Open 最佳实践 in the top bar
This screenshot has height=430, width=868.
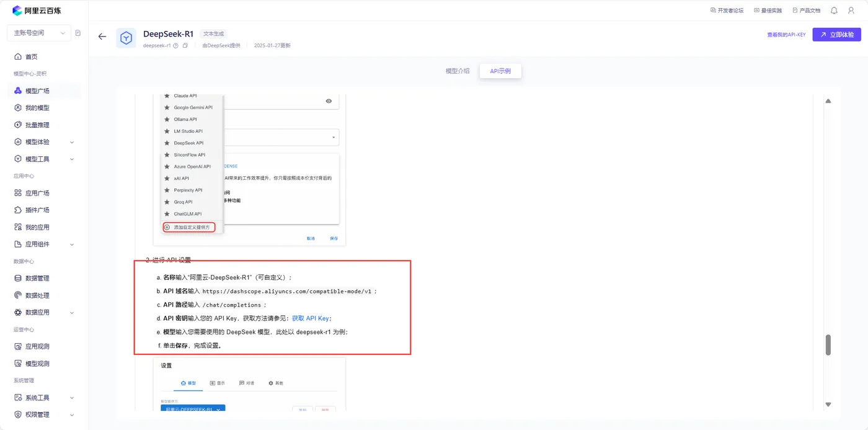768,11
